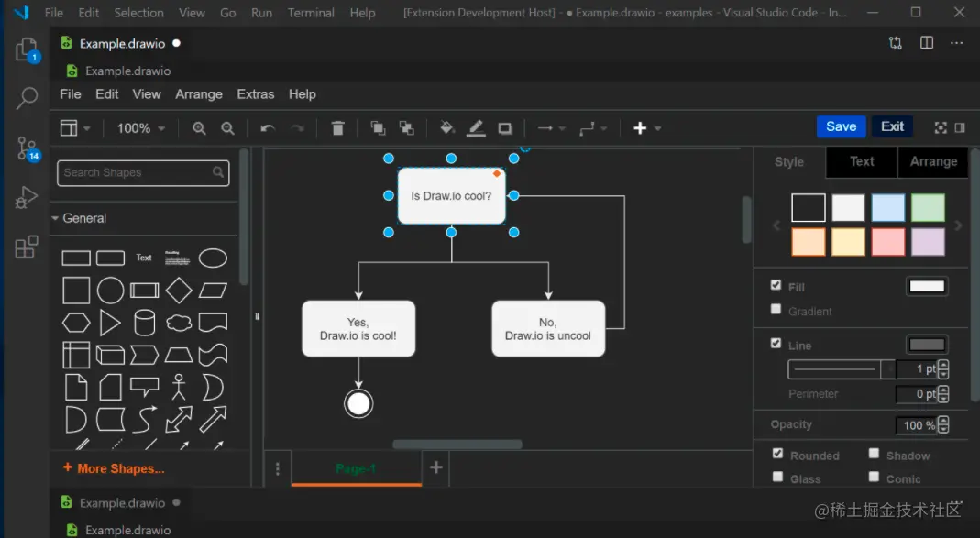This screenshot has width=980, height=538.
Task: Select the cloud shape in General palette
Action: pos(179,323)
